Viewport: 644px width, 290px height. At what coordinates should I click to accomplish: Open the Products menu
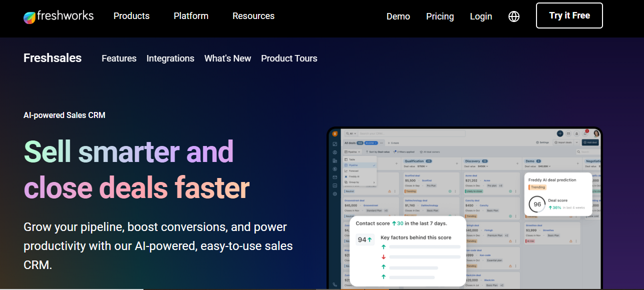[131, 16]
